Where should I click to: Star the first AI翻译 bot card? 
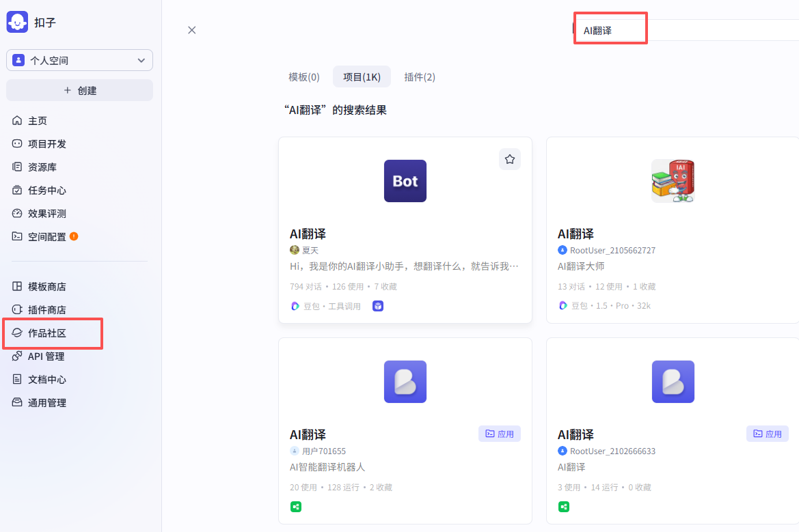pos(509,158)
